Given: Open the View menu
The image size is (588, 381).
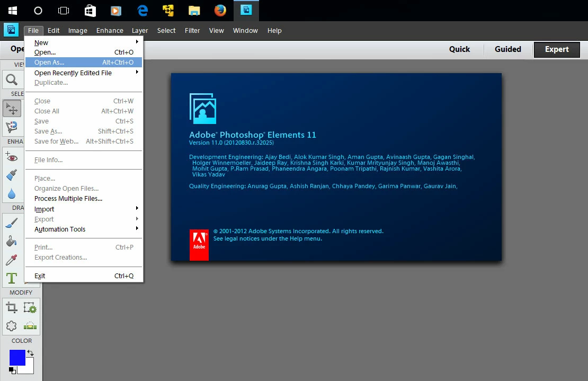Looking at the screenshot, I should click(x=216, y=30).
